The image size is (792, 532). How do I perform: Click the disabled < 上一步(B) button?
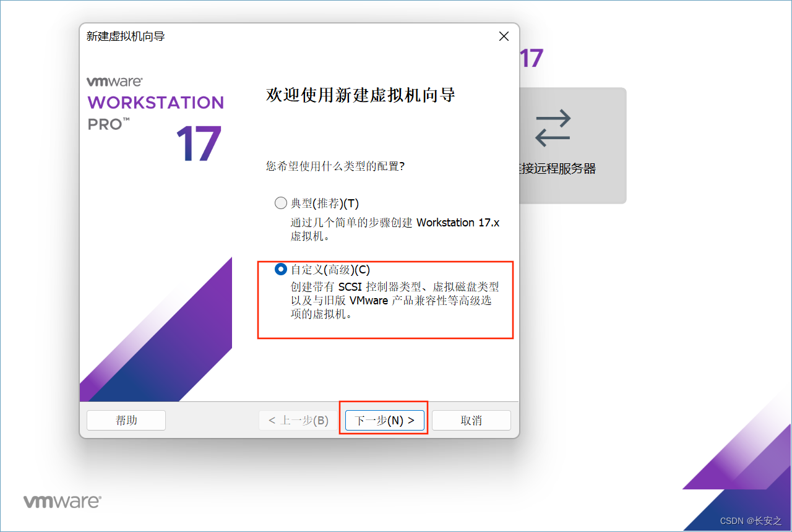click(298, 420)
